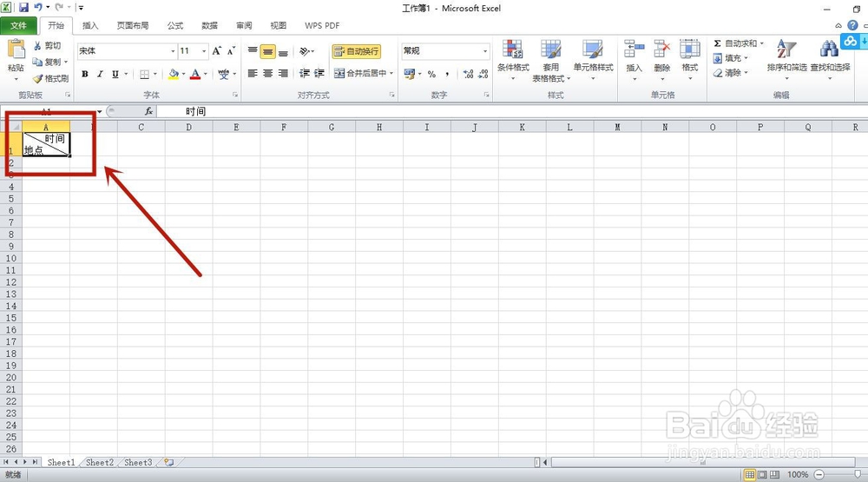Decrease font size with small A icon
Viewport: 868px width, 482px height.
point(232,51)
